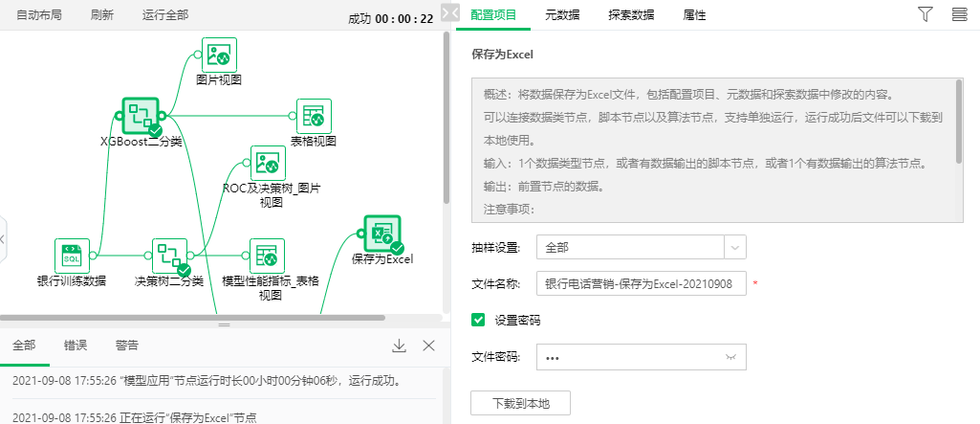
Task: Switch to the 元数据 tab
Action: [562, 15]
